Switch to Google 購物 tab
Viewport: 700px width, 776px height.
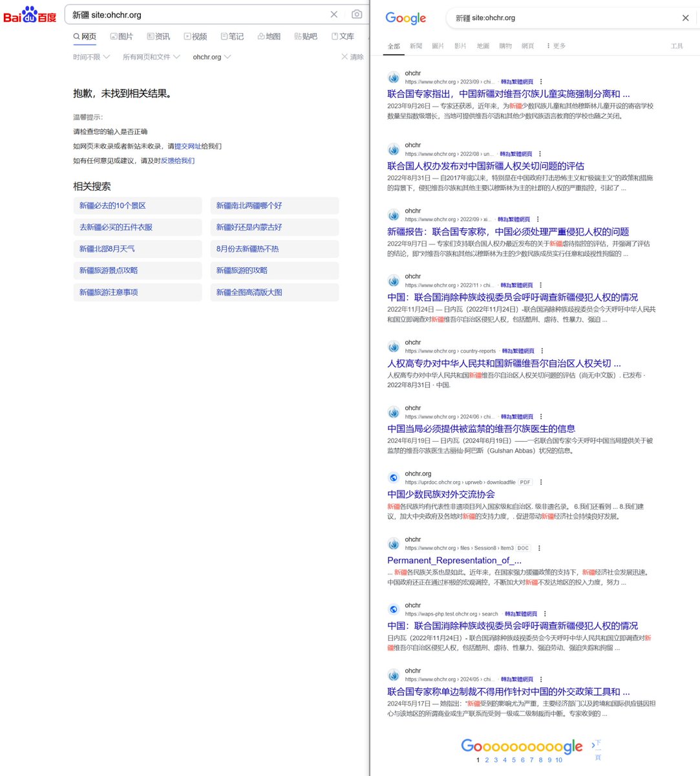[x=505, y=46]
